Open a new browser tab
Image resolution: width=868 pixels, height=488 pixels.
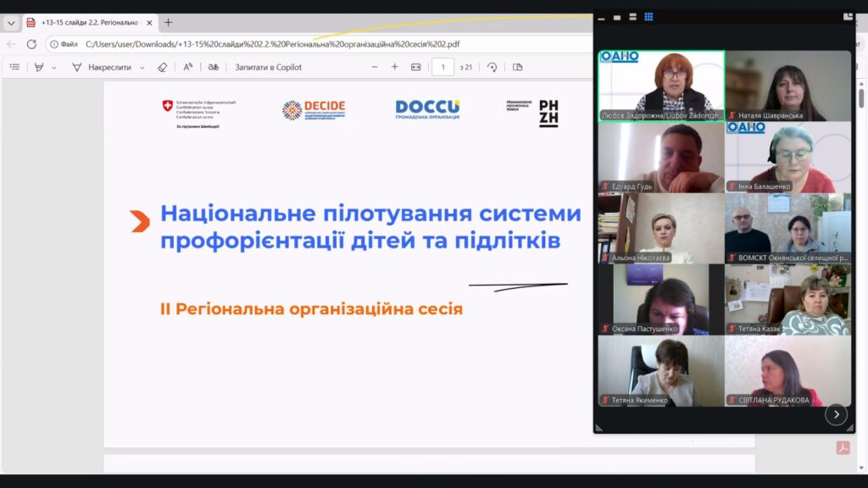coord(168,23)
